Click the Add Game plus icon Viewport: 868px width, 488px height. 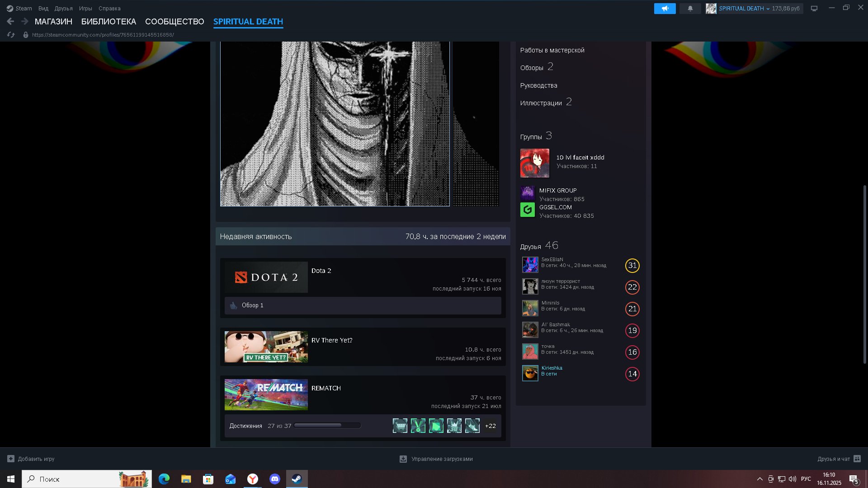(x=11, y=459)
